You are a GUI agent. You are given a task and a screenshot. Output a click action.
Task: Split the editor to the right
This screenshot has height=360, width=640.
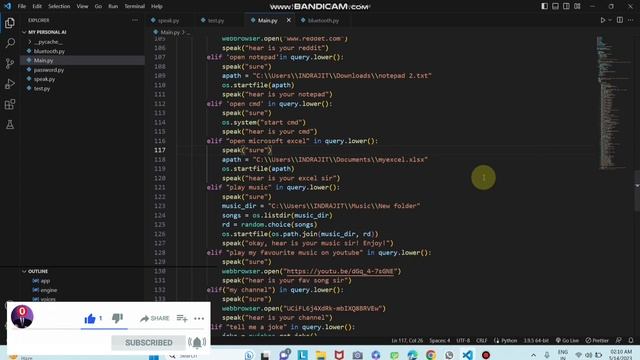coord(620,20)
